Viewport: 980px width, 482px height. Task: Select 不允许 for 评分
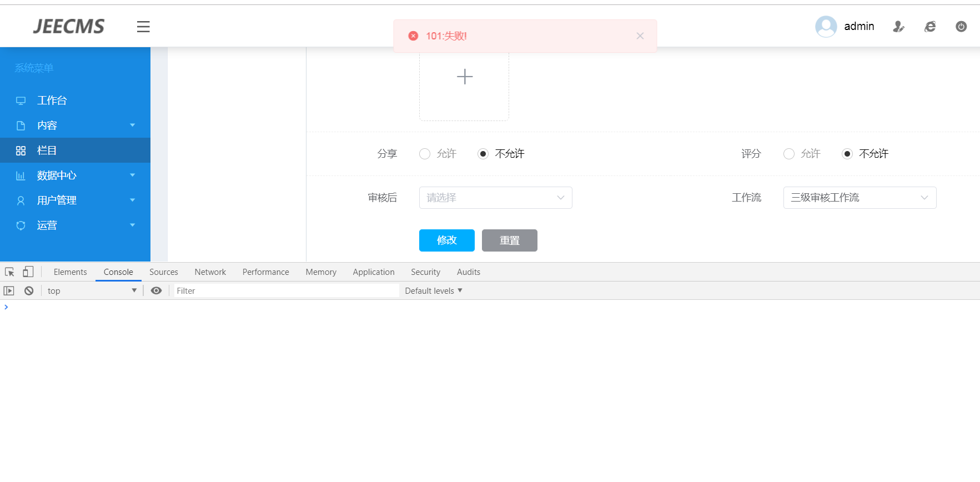[847, 154]
